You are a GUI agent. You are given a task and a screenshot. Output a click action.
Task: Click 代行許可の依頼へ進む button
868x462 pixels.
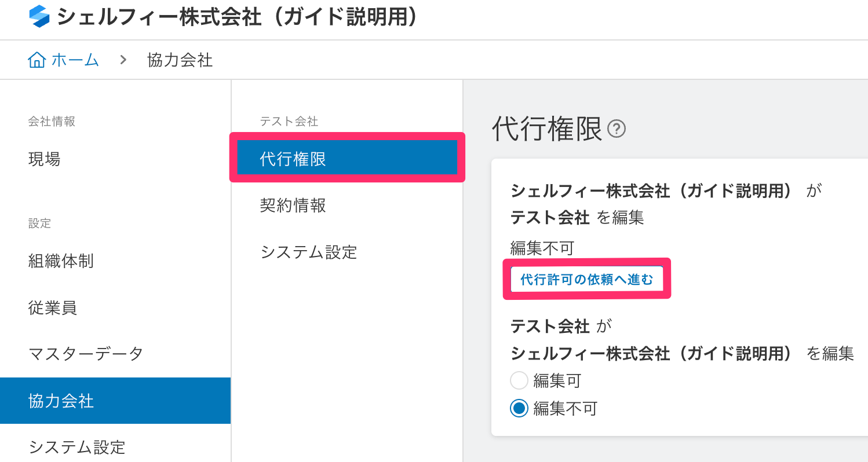[x=586, y=280]
